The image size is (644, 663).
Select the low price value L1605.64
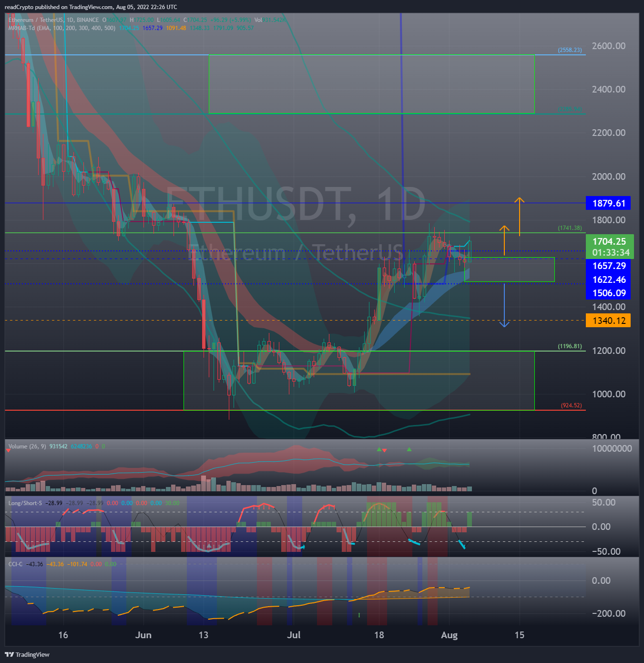[169, 20]
